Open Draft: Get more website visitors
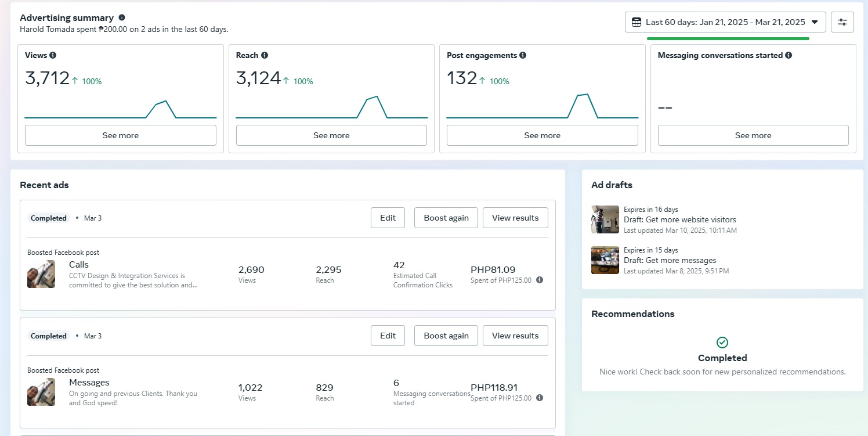868x436 pixels. 680,220
